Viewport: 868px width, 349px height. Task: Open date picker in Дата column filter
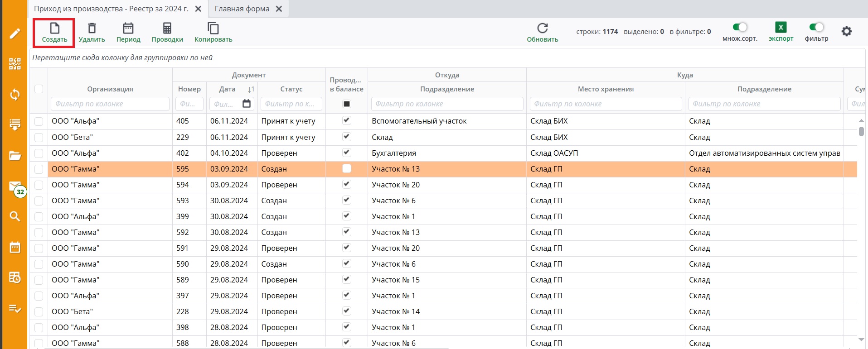pyautogui.click(x=247, y=104)
